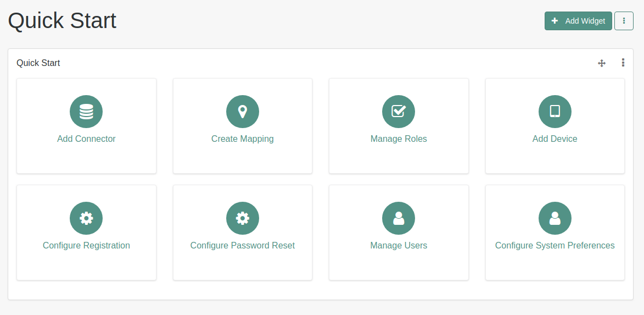The image size is (644, 315).
Task: Open the Create Mapping link
Action: 242,139
